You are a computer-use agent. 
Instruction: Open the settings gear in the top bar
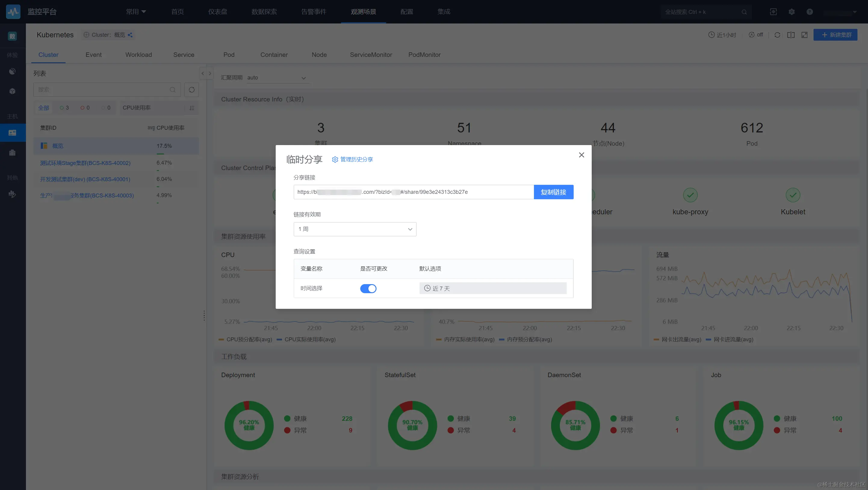click(792, 12)
